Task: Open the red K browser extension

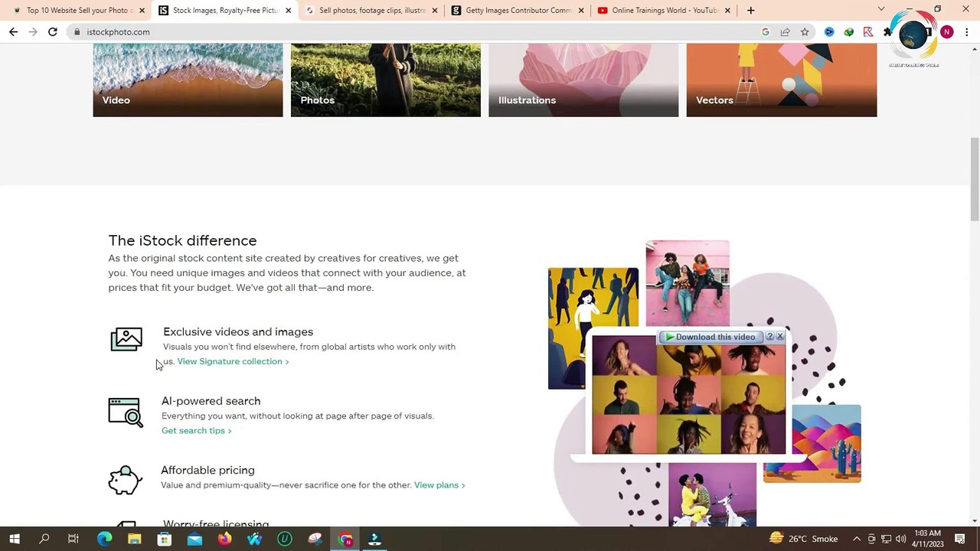Action: click(x=867, y=32)
